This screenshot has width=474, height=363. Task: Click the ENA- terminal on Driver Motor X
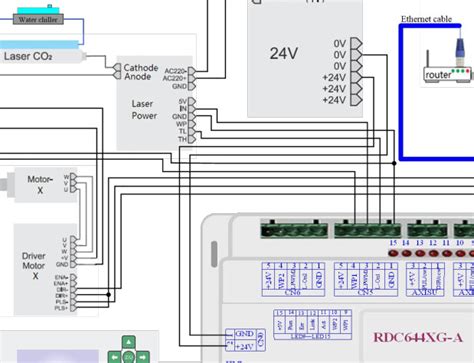(x=73, y=277)
